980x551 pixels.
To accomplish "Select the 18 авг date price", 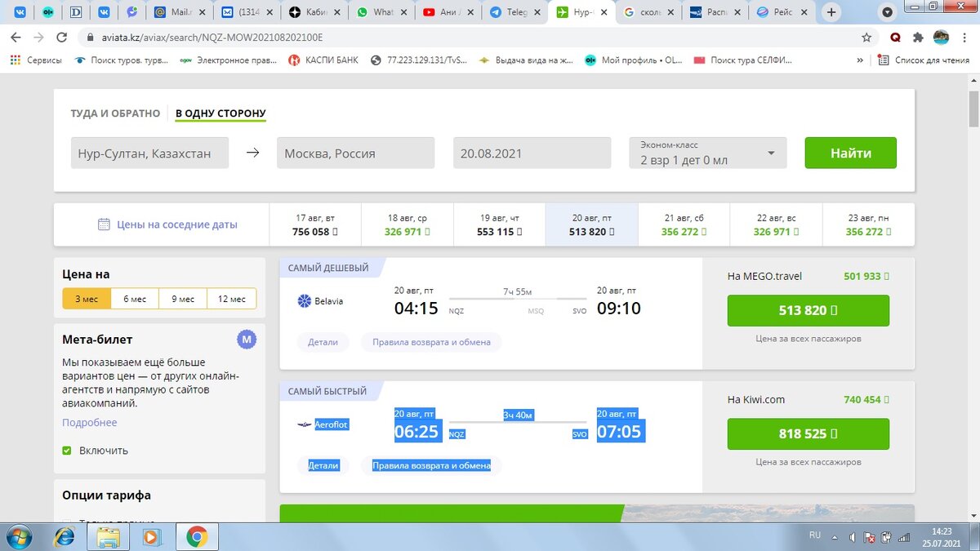I will coord(407,224).
